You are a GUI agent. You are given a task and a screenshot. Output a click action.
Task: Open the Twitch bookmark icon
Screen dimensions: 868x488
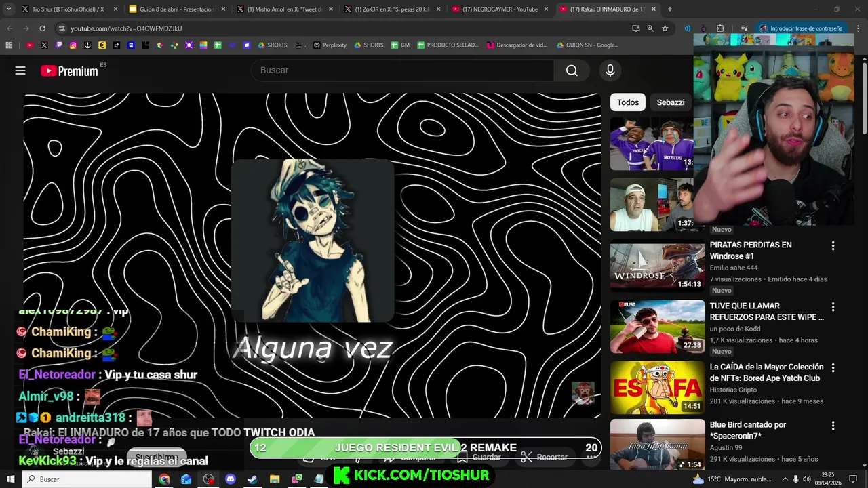59,45
